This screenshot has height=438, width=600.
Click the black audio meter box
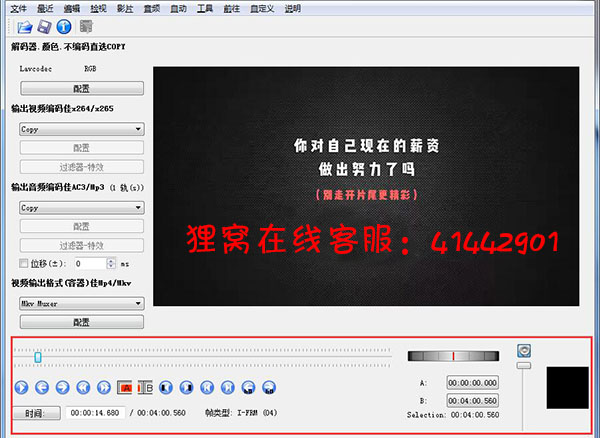tap(567, 388)
